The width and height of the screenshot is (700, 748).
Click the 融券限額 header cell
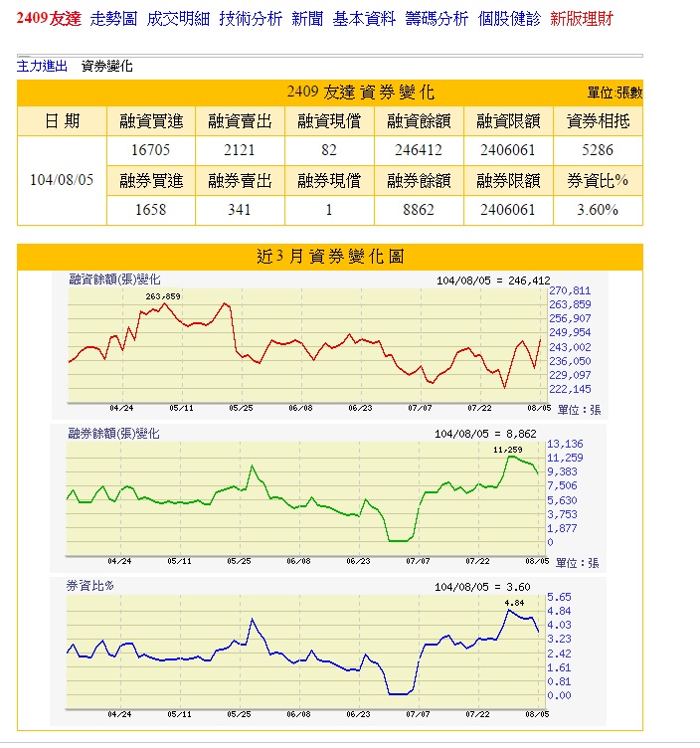coord(508,181)
